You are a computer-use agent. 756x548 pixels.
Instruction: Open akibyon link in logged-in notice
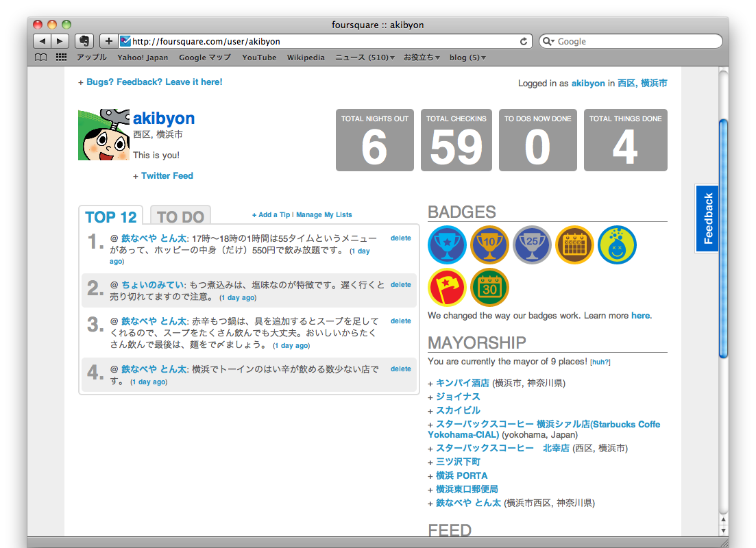pos(587,84)
